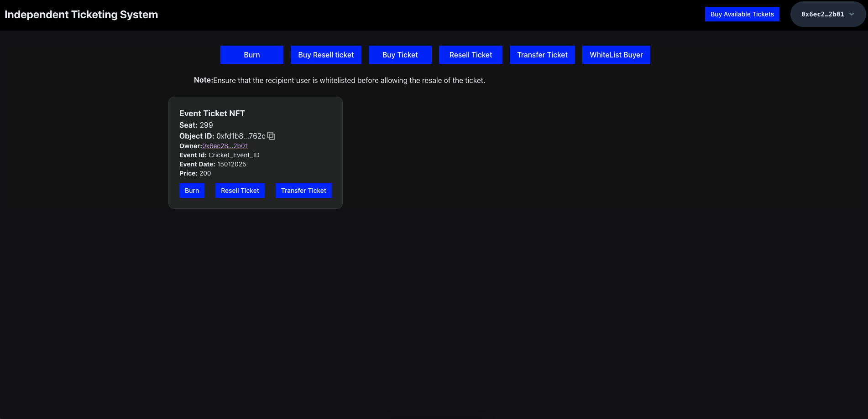This screenshot has width=868, height=419.
Task: Open the wallet account dropdown 0x6ec2…2b01
Action: pos(827,14)
